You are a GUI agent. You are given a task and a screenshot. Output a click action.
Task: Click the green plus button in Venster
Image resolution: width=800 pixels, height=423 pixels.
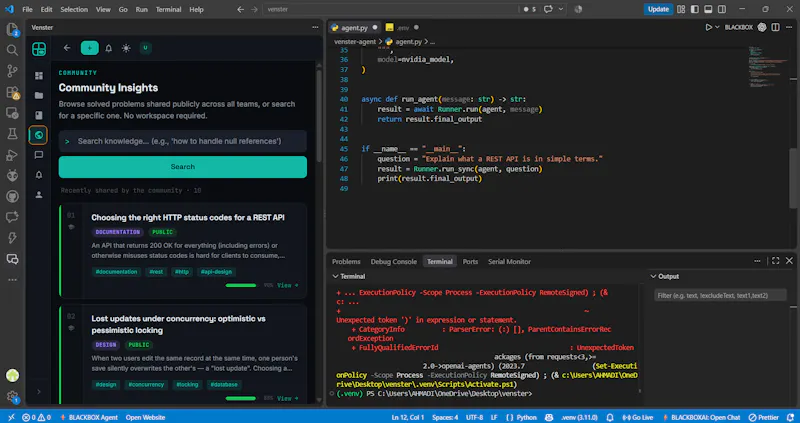pyautogui.click(x=90, y=48)
